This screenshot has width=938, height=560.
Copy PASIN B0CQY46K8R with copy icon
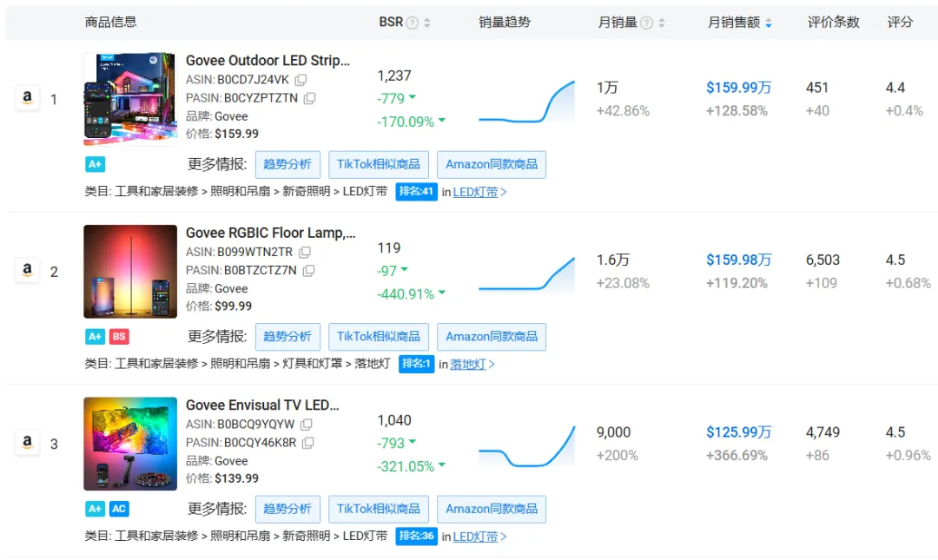coord(308,443)
